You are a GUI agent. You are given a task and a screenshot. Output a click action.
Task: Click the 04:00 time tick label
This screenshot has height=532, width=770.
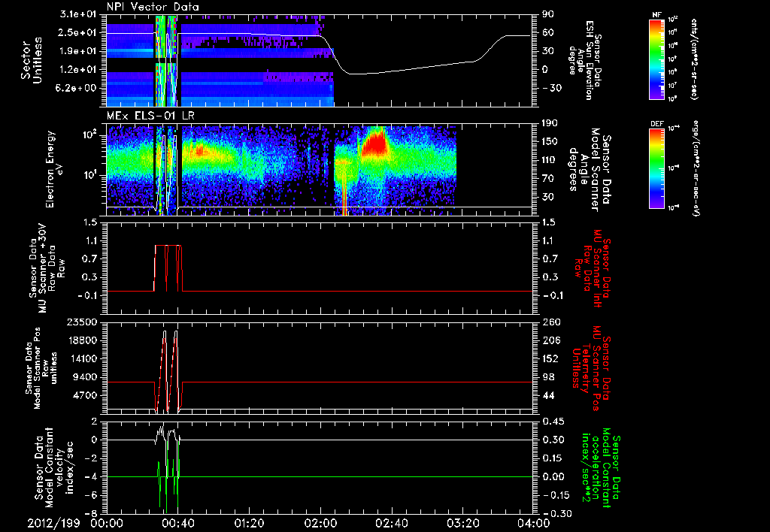(534, 523)
